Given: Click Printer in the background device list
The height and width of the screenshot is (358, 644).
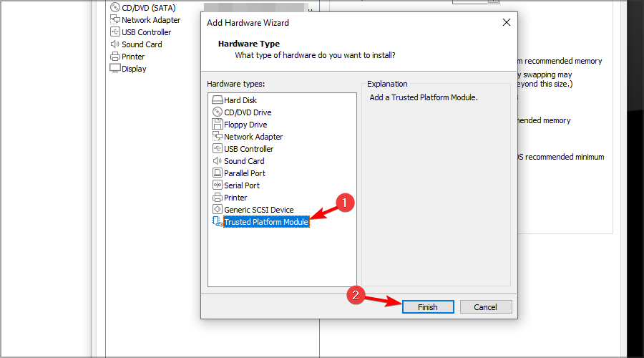Looking at the screenshot, I should coord(133,57).
